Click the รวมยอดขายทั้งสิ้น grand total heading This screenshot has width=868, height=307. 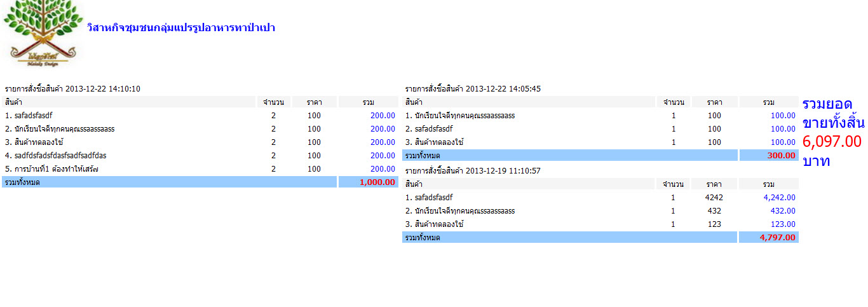(833, 113)
